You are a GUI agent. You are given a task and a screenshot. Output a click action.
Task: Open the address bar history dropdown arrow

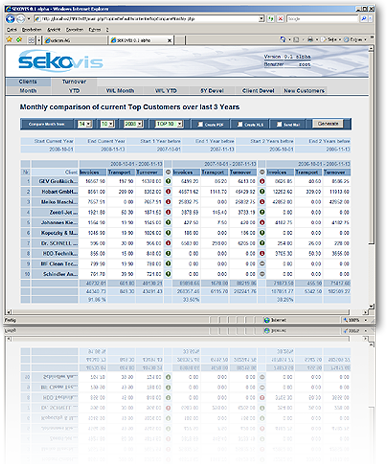pyautogui.click(x=262, y=19)
